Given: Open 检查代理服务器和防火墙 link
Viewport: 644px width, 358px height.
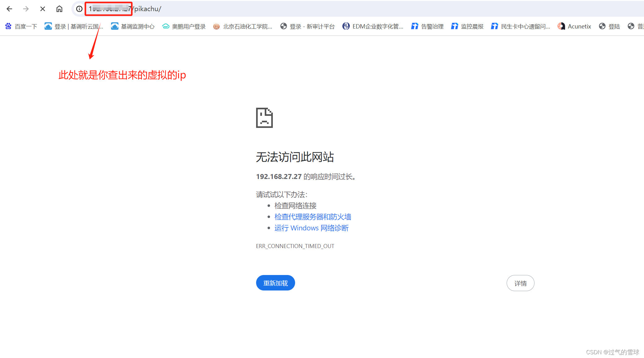Looking at the screenshot, I should [x=313, y=217].
